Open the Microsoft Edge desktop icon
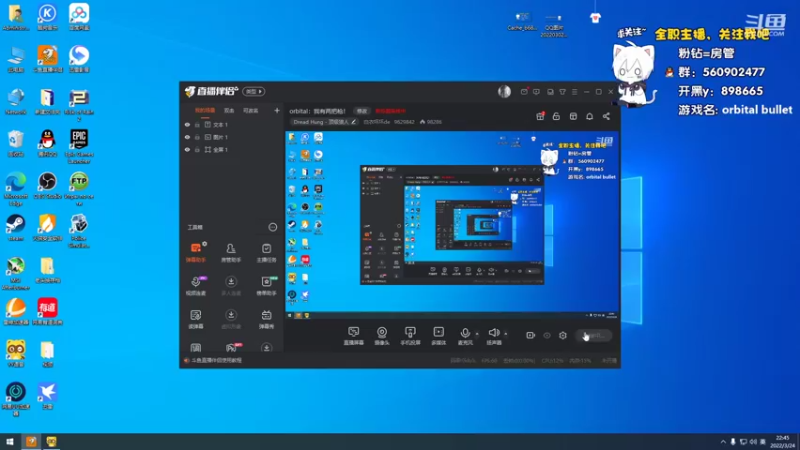800x450 pixels. (16, 189)
